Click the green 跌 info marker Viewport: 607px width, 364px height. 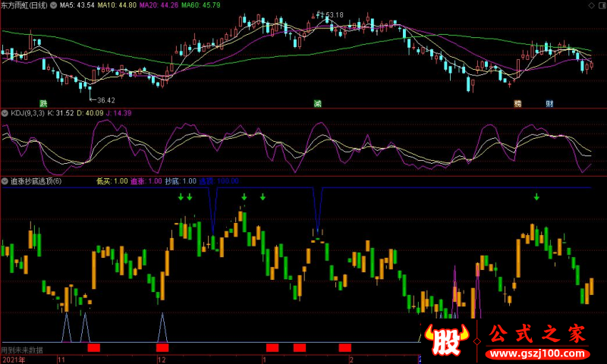point(44,103)
